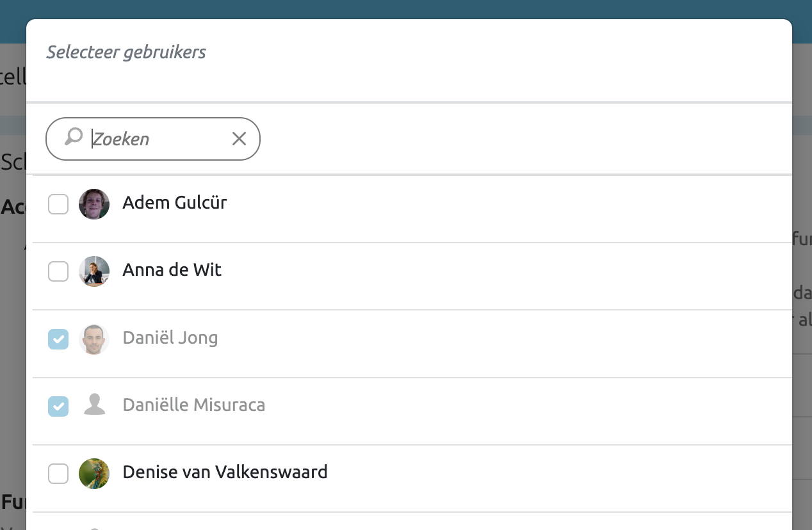This screenshot has width=812, height=530.
Task: Uncheck the Daniël Jong checkbox
Action: point(58,339)
